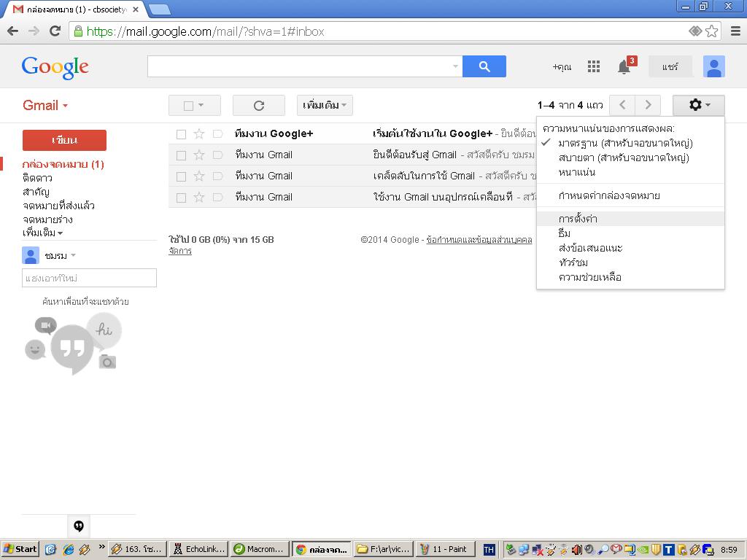Choose 'กำหนดค่ากล่องจดหมาย' from settings menu
Image resolution: width=747 pixels, height=560 pixels.
tap(609, 195)
